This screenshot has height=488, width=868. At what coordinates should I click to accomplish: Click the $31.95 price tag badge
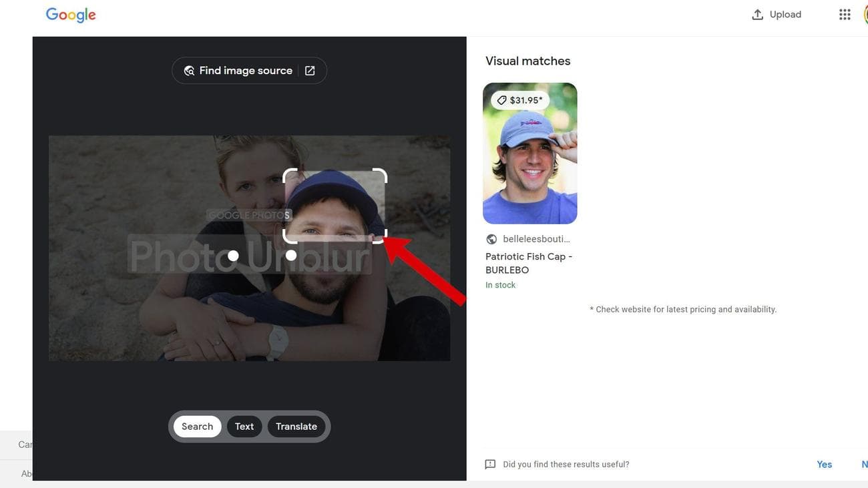pyautogui.click(x=520, y=100)
